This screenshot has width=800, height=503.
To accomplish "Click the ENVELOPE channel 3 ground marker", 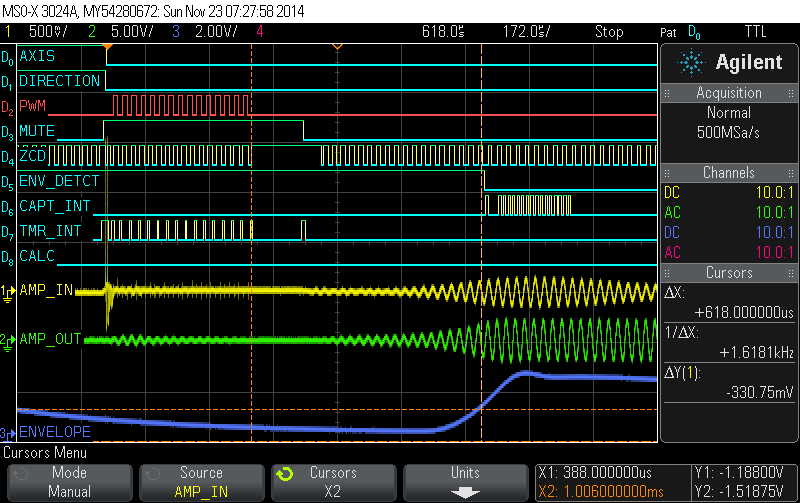I will [x=9, y=433].
